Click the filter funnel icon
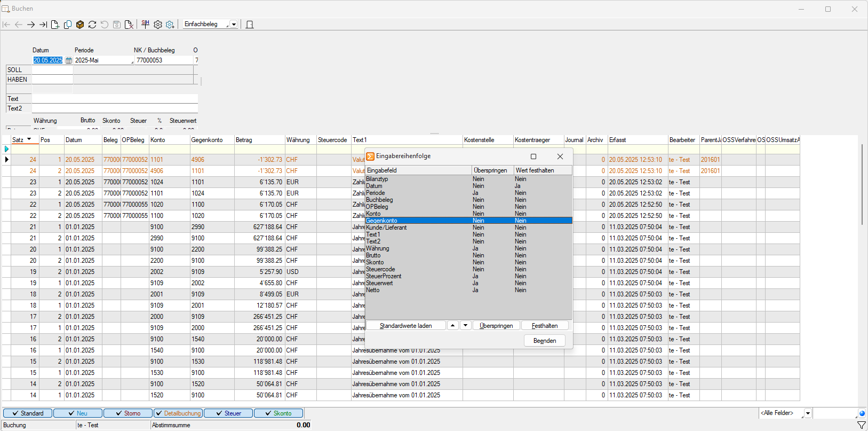 (861, 425)
